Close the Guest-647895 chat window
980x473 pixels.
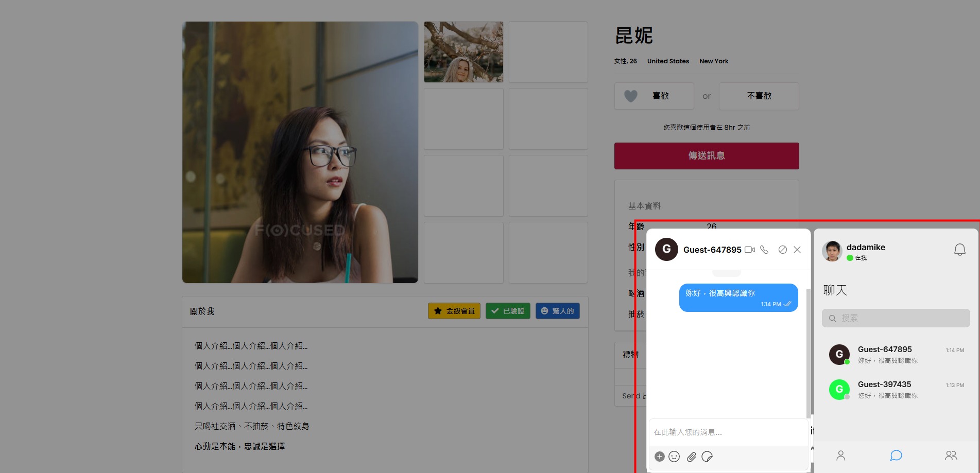pos(797,250)
